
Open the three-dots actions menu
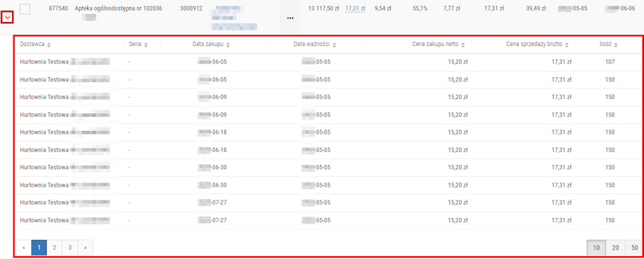tap(290, 18)
